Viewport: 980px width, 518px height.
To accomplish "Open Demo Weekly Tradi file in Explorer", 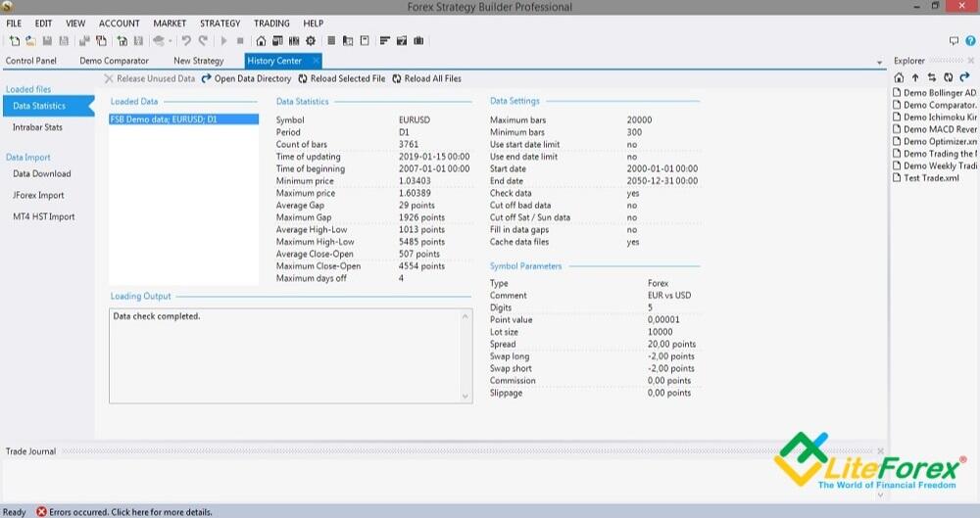I will 935,165.
